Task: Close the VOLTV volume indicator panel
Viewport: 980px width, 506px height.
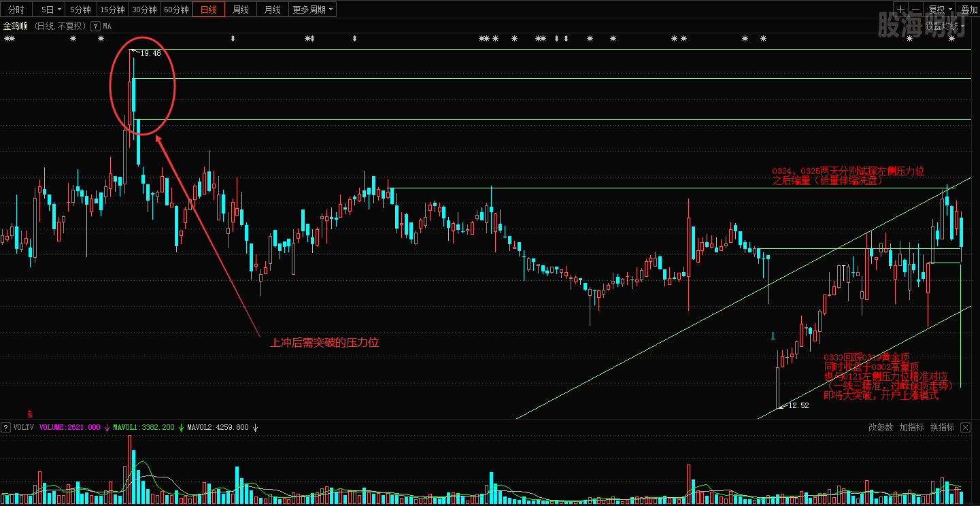Action: (966, 428)
